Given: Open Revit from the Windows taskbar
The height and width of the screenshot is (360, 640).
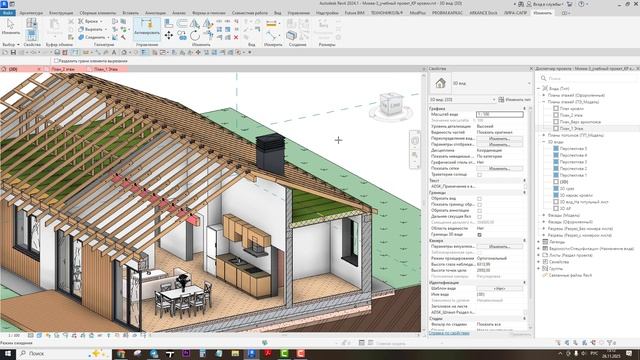Looking at the screenshot, I should pyautogui.click(x=251, y=353).
